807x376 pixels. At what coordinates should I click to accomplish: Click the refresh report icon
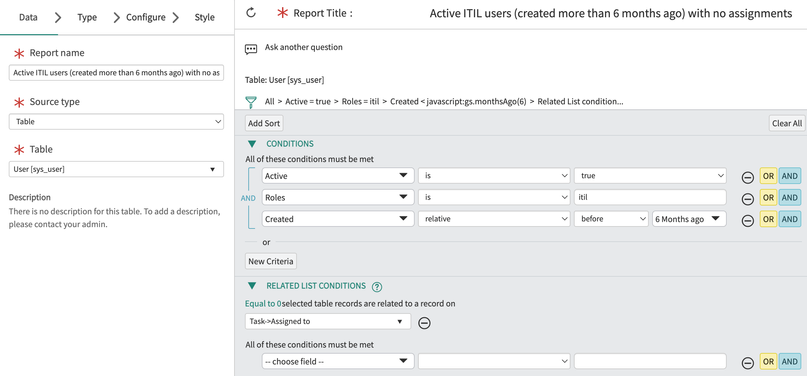pos(251,13)
